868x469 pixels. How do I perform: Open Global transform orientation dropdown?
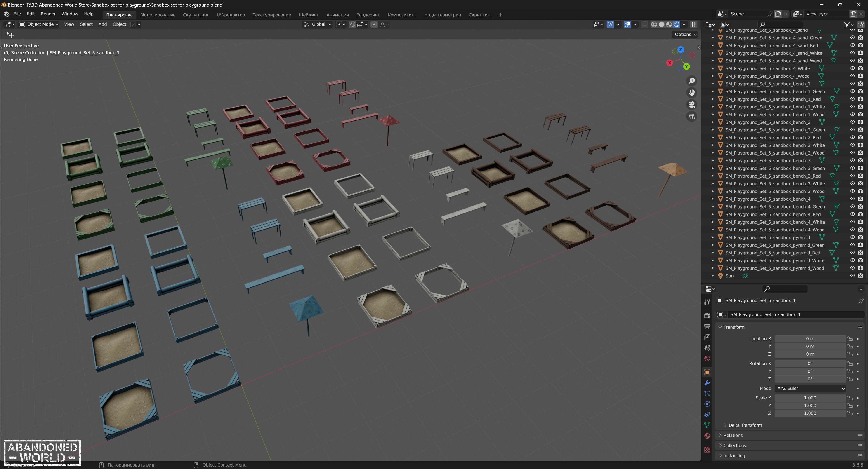(x=318, y=24)
